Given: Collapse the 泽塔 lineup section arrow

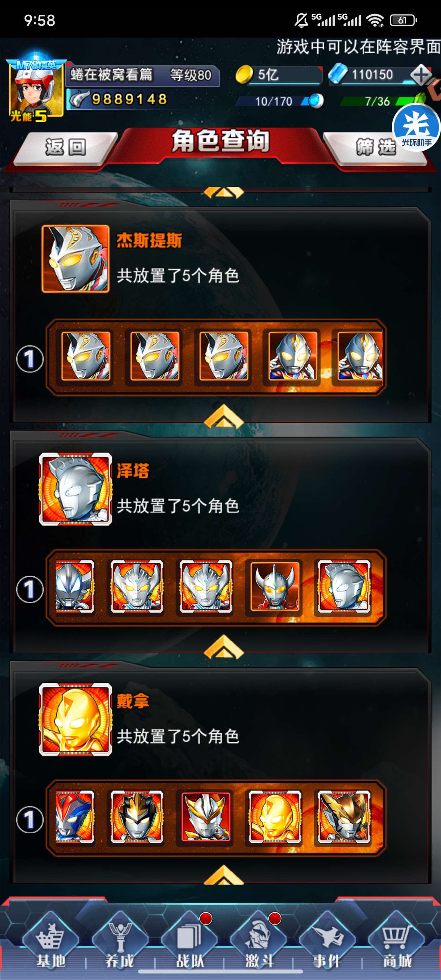Looking at the screenshot, I should click(x=224, y=647).
